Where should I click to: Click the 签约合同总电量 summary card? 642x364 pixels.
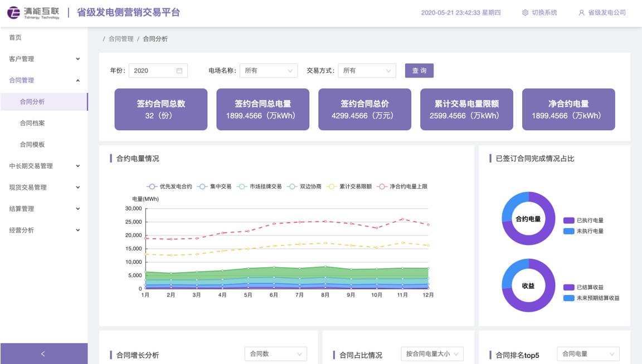click(262, 110)
